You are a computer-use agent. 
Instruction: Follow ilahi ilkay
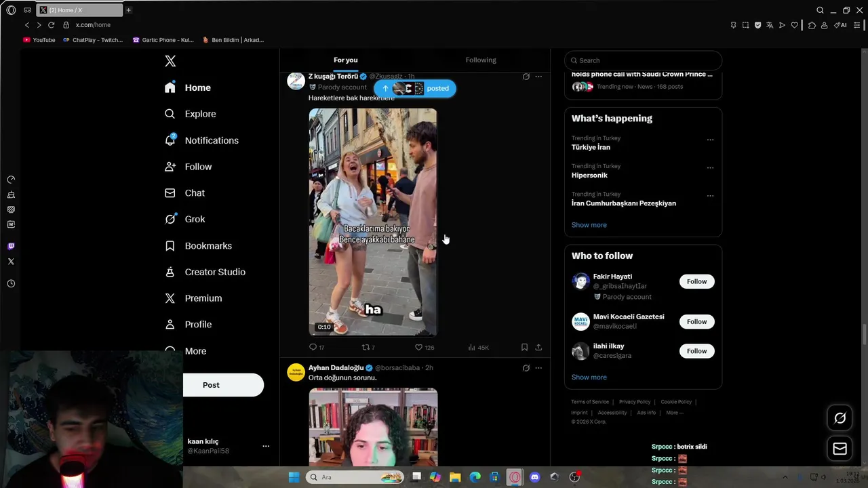(x=696, y=350)
